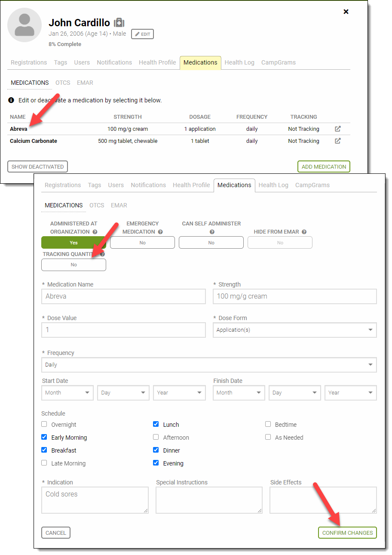Enable the As Needed checkbox
The height and width of the screenshot is (555, 392).
coord(268,437)
